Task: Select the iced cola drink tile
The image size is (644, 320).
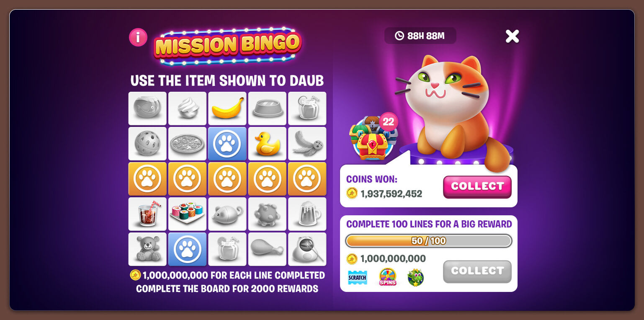Action: [x=147, y=214]
